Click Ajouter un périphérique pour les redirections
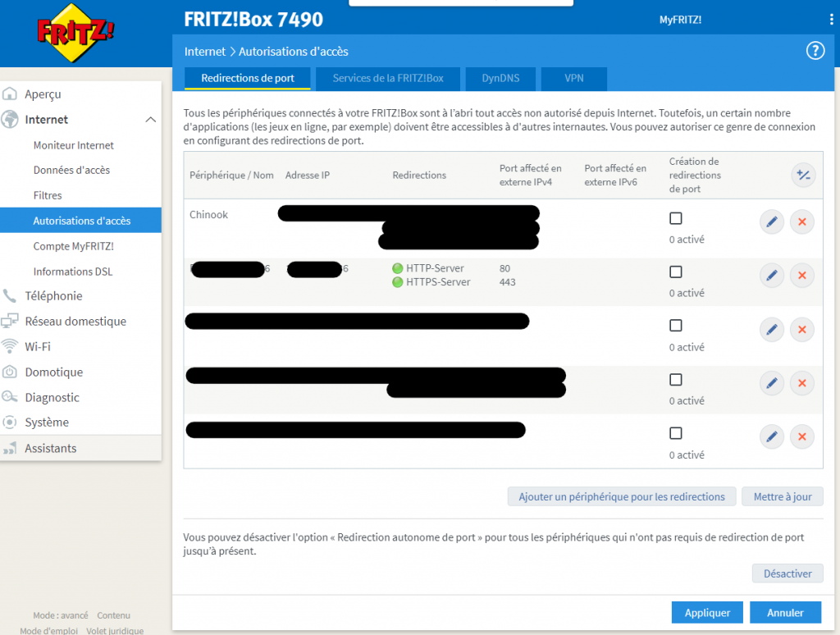 622,496
